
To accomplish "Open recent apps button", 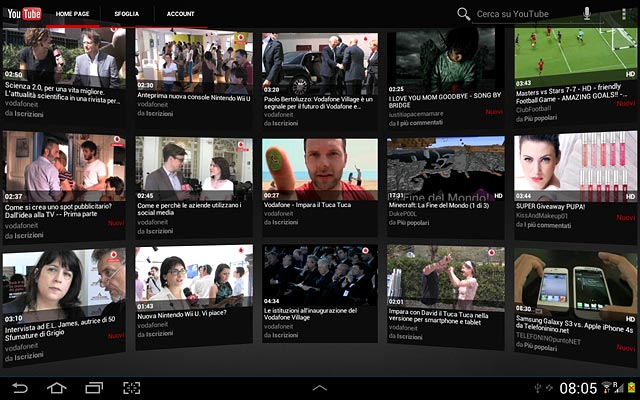I will [94, 387].
